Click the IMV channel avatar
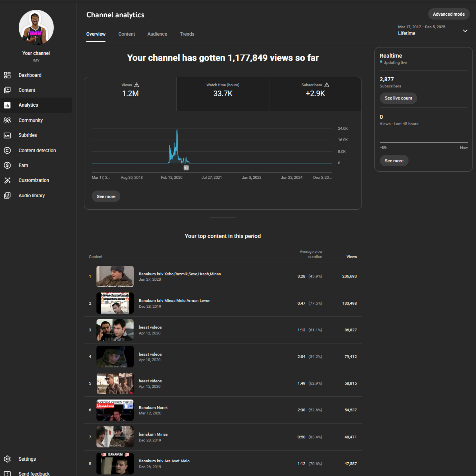The image size is (476, 476). 36,27
